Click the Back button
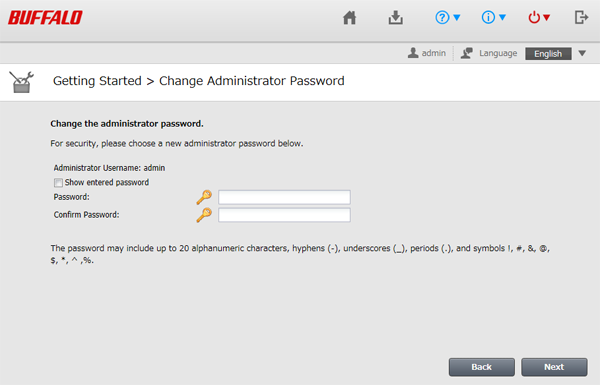Viewport: 600px width, 385px height. click(x=481, y=367)
